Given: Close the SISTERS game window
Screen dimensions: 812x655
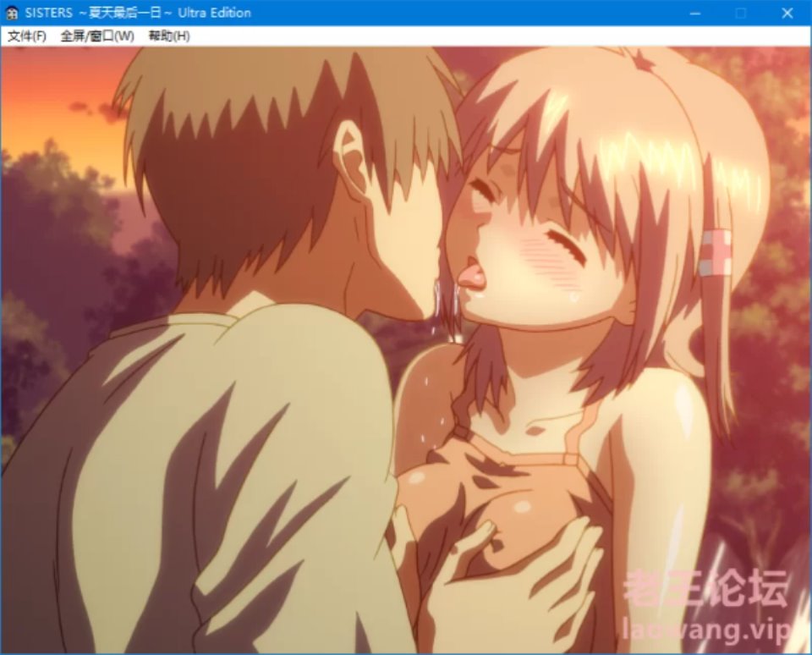Looking at the screenshot, I should tap(787, 13).
